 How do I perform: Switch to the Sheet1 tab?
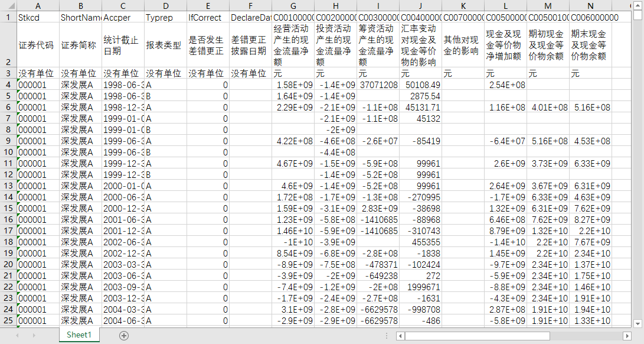click(x=79, y=335)
